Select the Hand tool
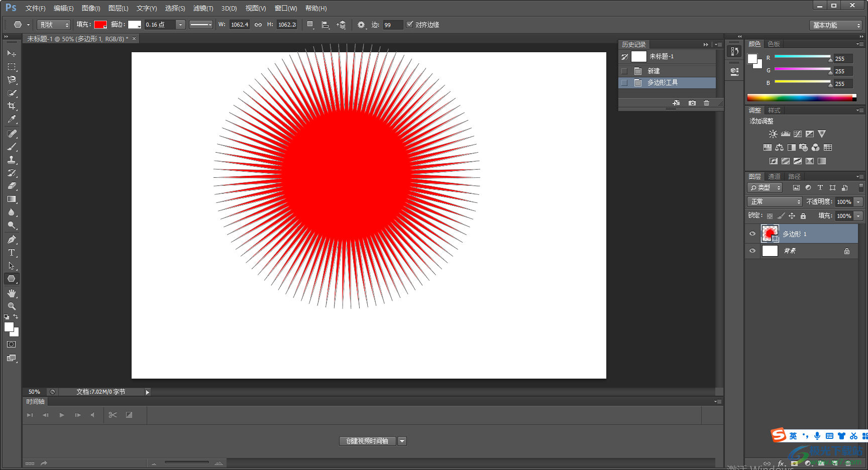The height and width of the screenshot is (470, 868). pos(12,293)
